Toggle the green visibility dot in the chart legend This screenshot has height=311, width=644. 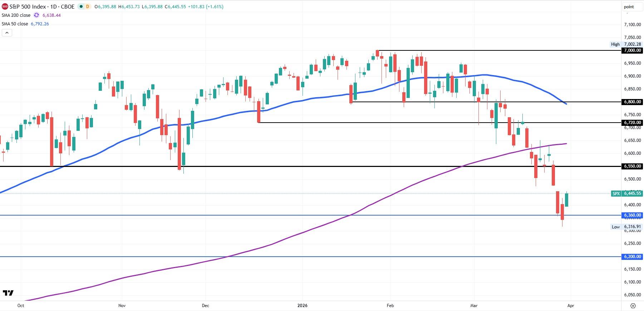pos(81,6)
